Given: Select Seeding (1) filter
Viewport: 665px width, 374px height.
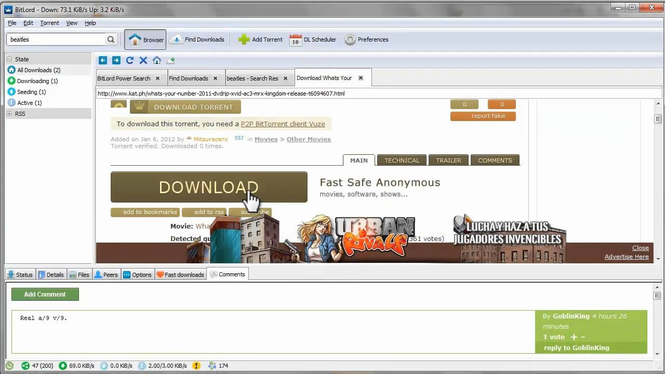Looking at the screenshot, I should point(31,92).
